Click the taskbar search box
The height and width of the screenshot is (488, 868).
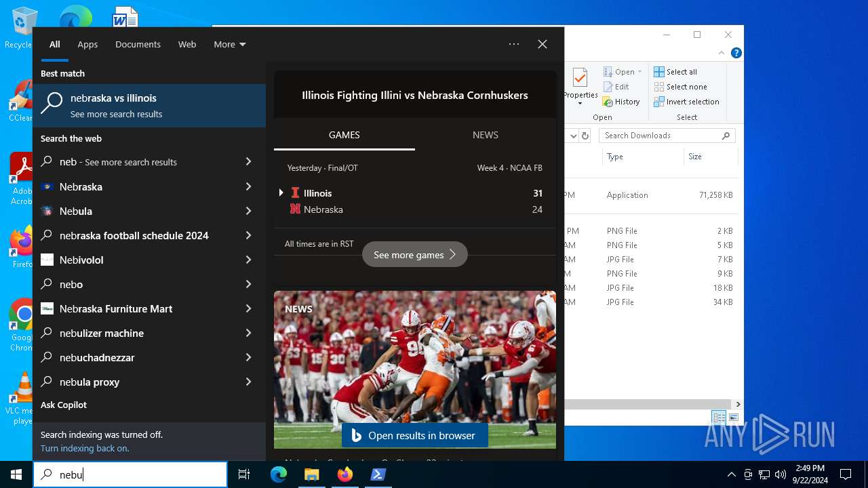coord(130,474)
